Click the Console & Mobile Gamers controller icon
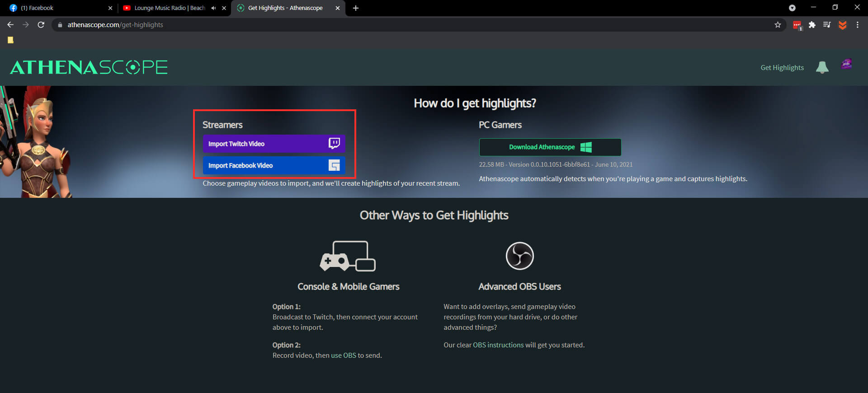This screenshot has width=868, height=393. tap(348, 256)
